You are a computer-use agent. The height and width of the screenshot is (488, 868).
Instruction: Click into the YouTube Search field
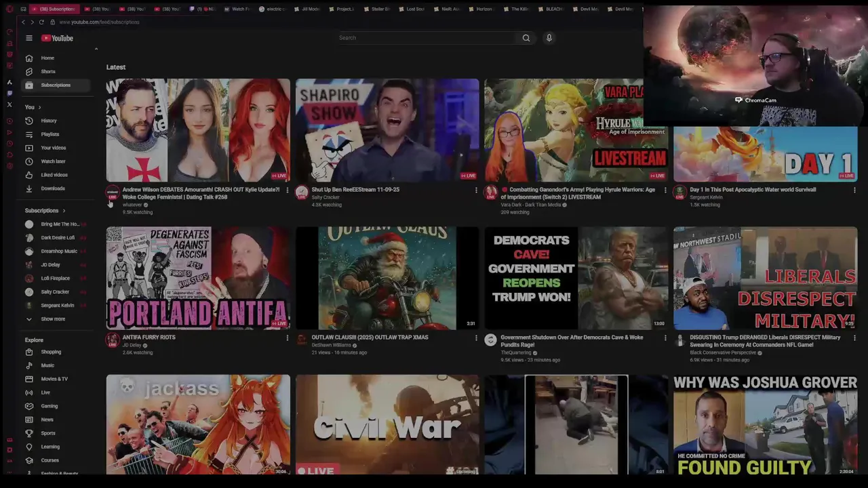coord(426,38)
